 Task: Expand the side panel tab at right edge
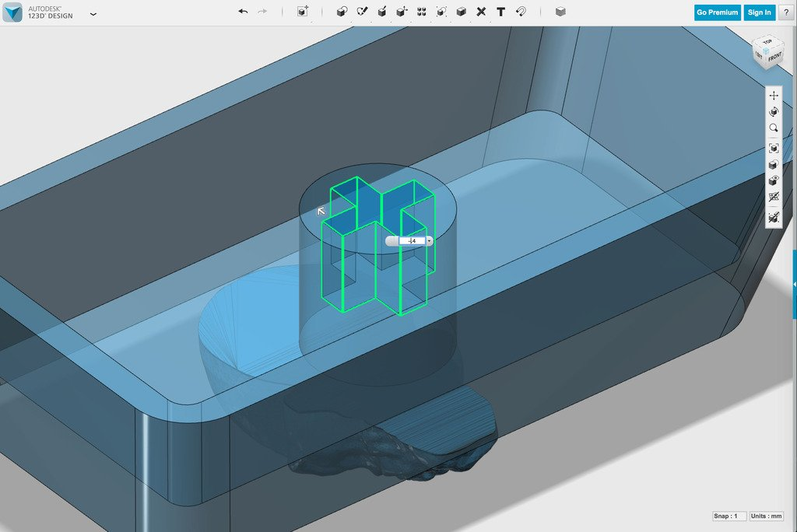pyautogui.click(x=795, y=285)
